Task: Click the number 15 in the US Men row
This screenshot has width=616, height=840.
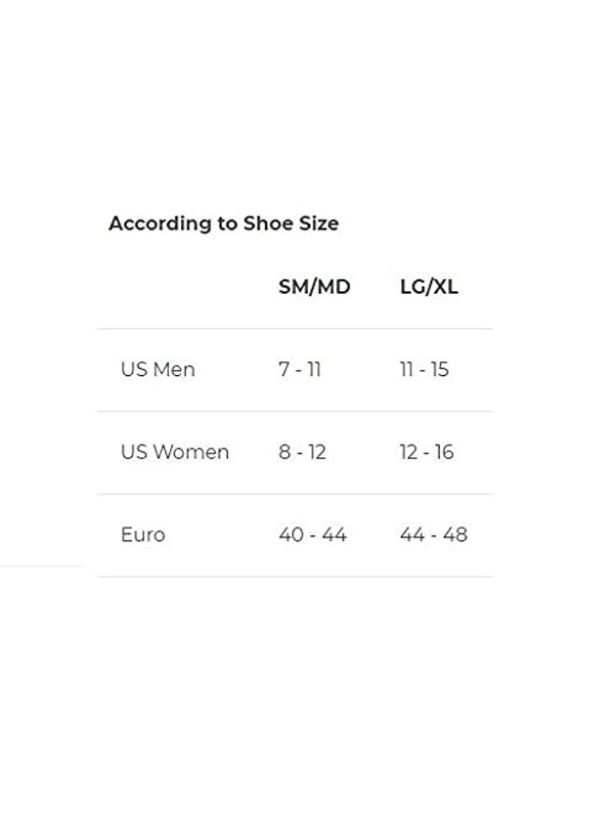Action: (x=439, y=370)
